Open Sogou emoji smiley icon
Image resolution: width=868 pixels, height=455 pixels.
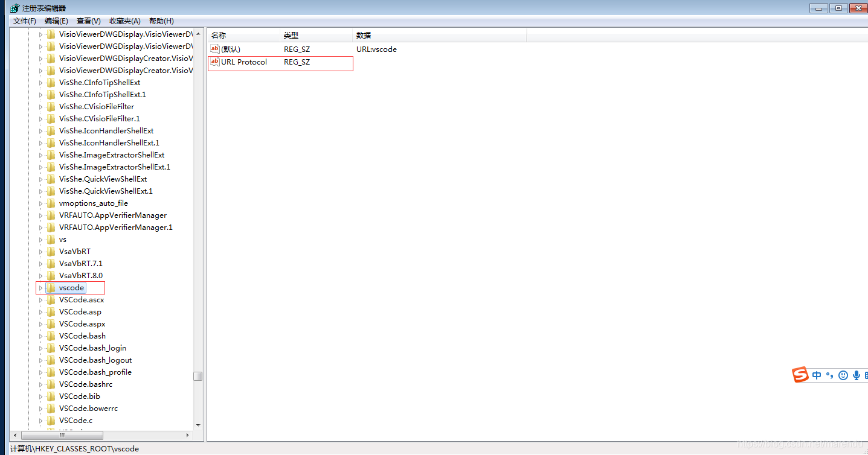[x=843, y=375]
